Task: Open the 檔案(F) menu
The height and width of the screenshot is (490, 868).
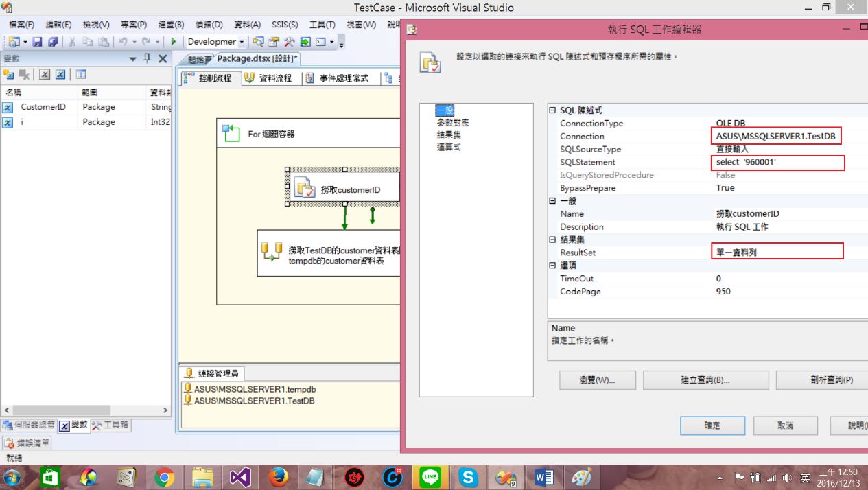Action: click(x=21, y=24)
